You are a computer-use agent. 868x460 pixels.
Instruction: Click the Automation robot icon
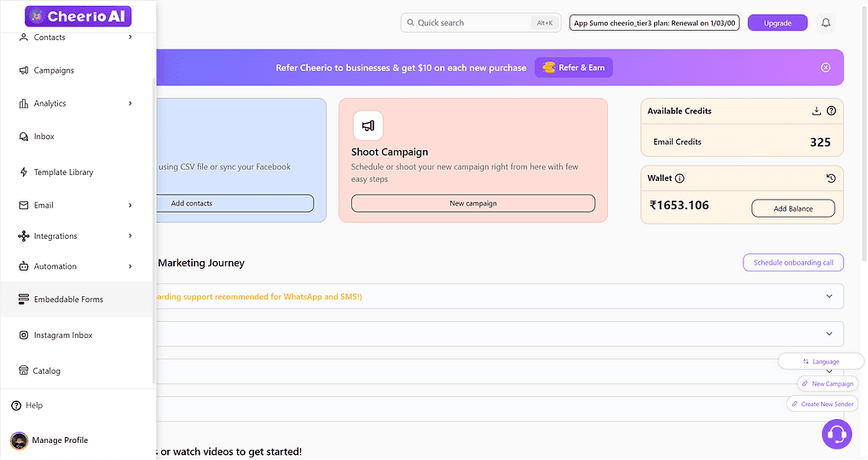click(x=23, y=266)
